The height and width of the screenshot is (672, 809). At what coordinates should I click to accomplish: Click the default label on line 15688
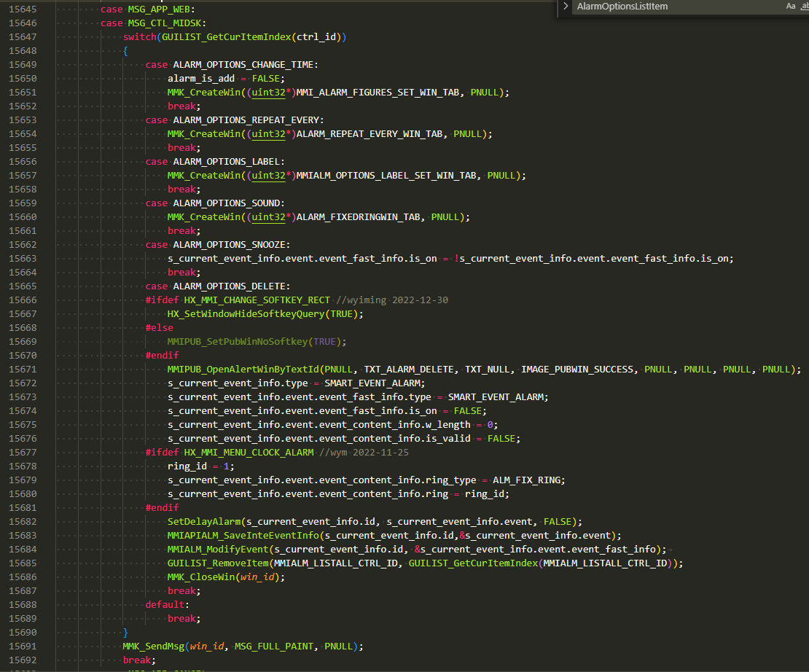165,605
